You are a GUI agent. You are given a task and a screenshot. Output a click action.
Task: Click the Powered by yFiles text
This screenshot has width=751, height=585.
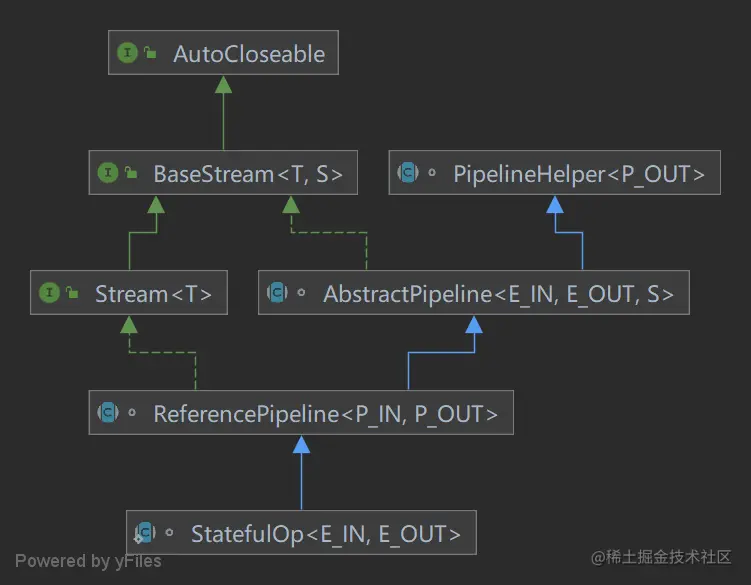[88, 561]
